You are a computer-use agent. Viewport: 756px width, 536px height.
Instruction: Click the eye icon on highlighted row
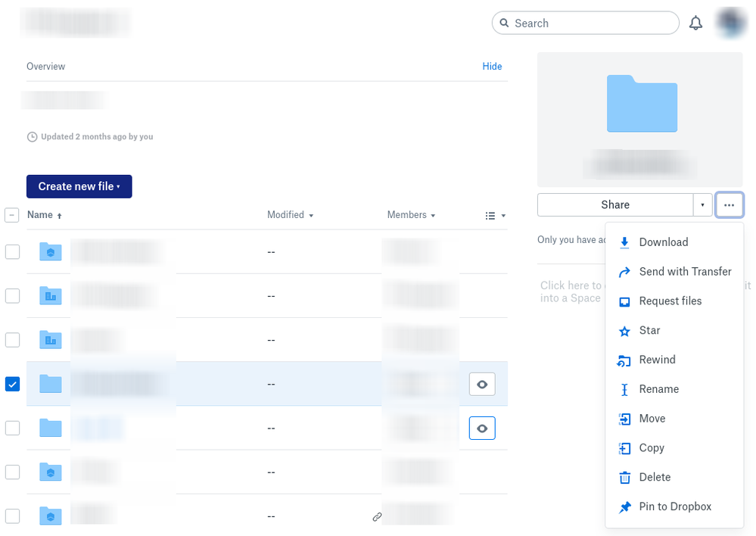[482, 385]
